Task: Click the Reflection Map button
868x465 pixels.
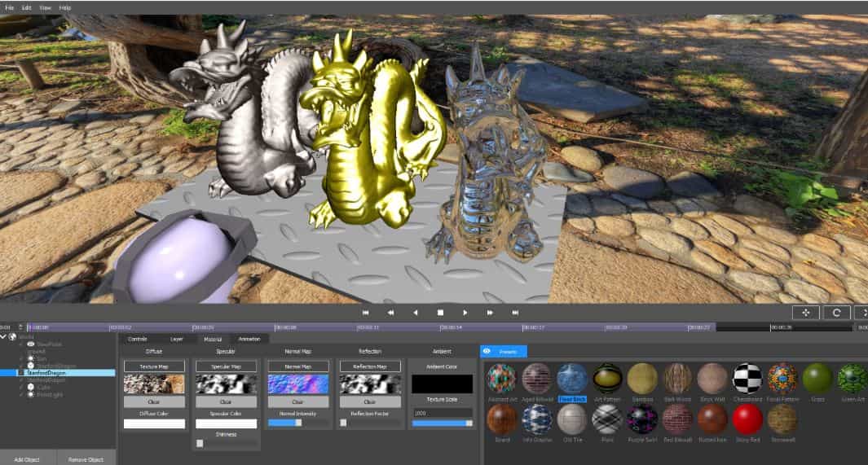Action: pos(370,366)
